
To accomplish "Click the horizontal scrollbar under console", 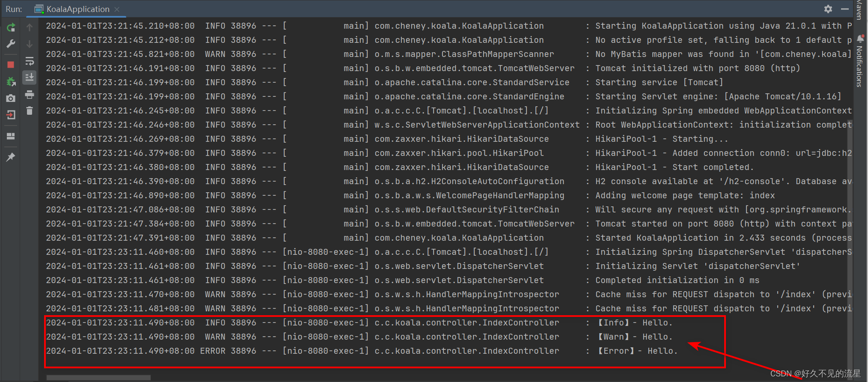I will [98, 378].
